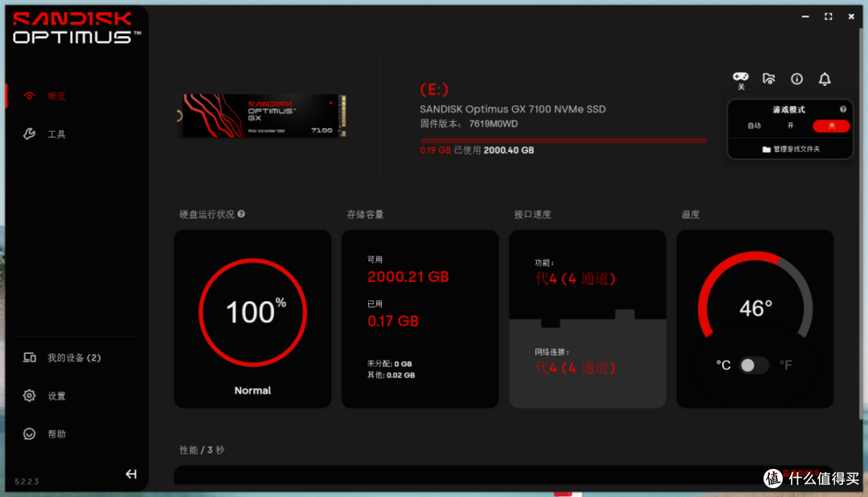Minimize the dashboard window
Screen dimensions: 868x497
click(805, 17)
